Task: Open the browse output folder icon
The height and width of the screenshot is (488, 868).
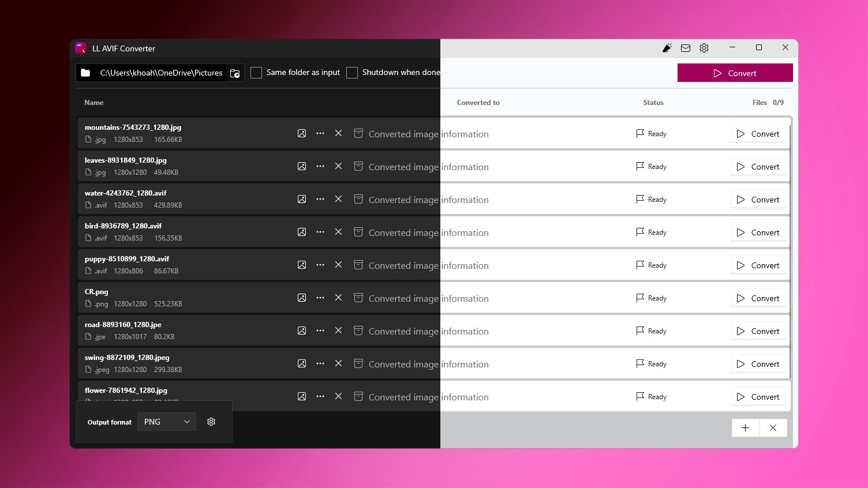Action: click(x=235, y=73)
